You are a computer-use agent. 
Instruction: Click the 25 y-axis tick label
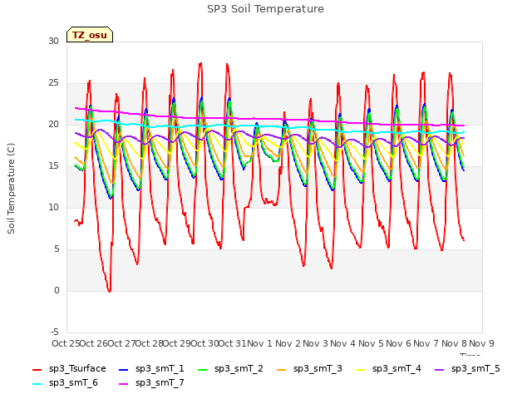53,83
